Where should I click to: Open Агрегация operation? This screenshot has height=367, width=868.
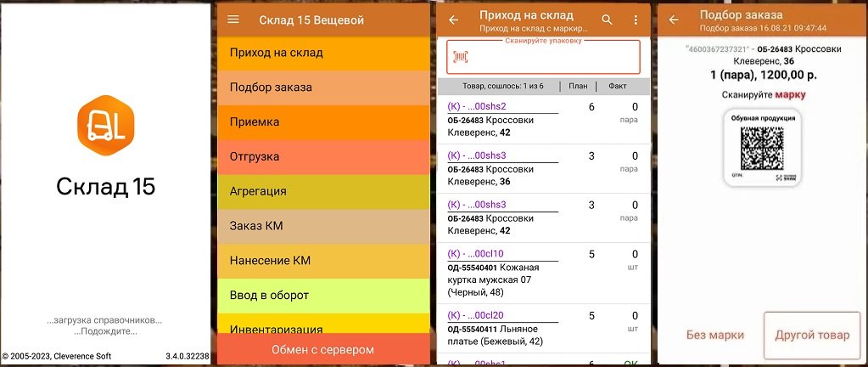[323, 191]
